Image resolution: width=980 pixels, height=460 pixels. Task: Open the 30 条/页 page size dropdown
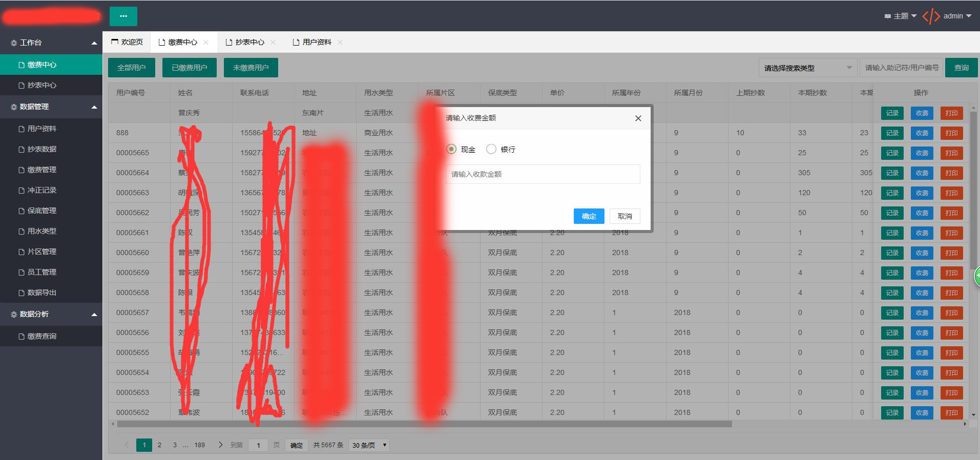(369, 445)
